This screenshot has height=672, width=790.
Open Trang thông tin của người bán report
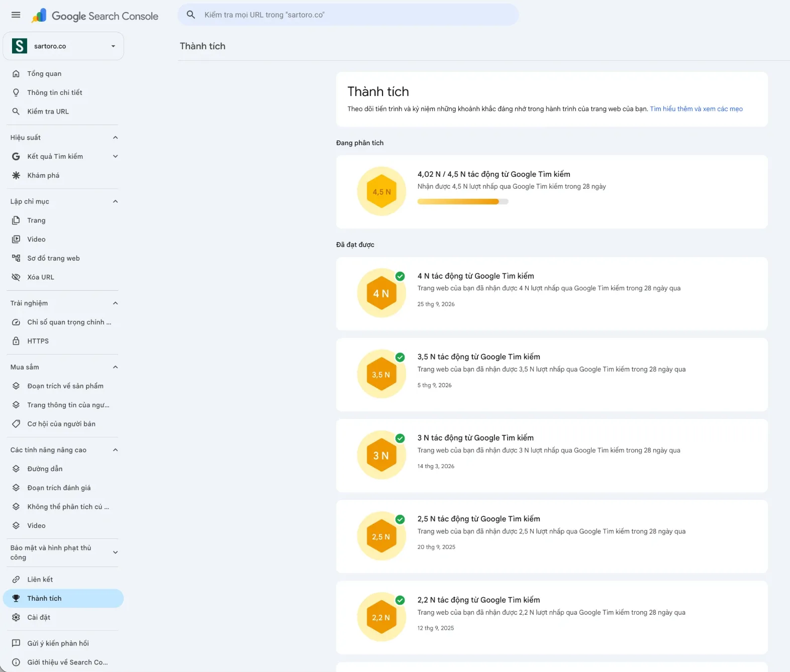[x=63, y=405]
